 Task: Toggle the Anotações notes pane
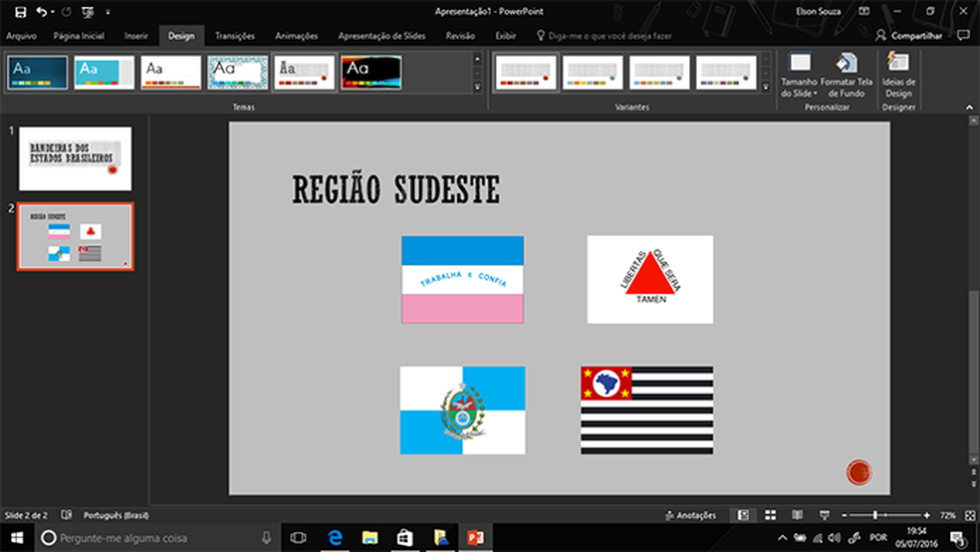tap(690, 516)
